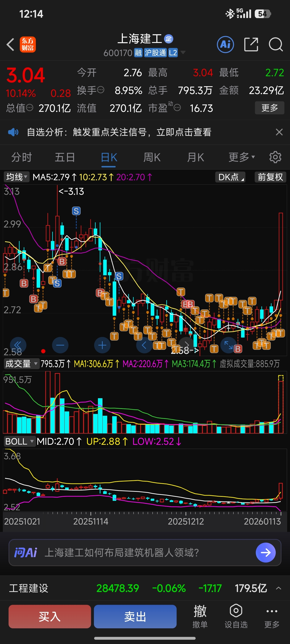Viewport: 290px width, 644px height.
Task: Tap the speaker announcement icon
Action: click(x=13, y=132)
